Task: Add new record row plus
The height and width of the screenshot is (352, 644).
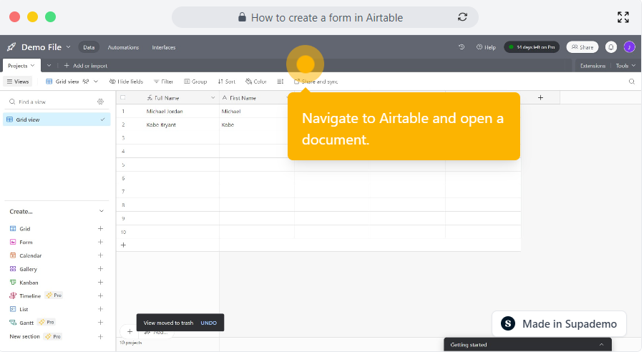Action: [x=123, y=245]
